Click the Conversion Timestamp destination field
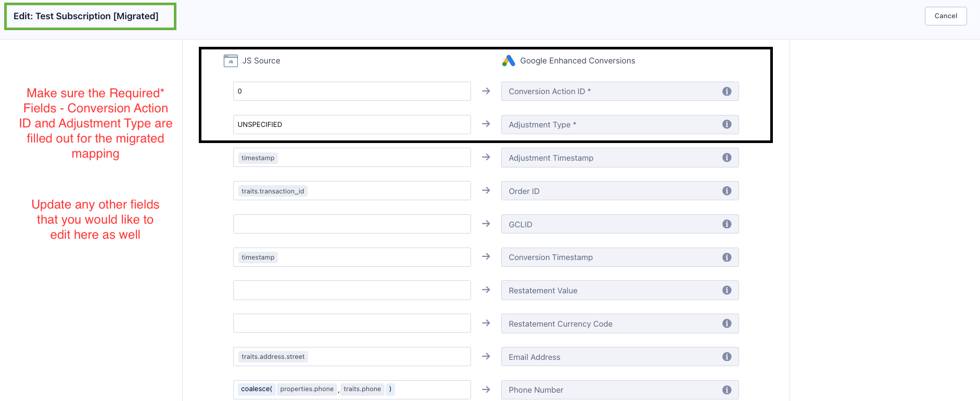Screen dimensions: 980x401 coord(620,257)
